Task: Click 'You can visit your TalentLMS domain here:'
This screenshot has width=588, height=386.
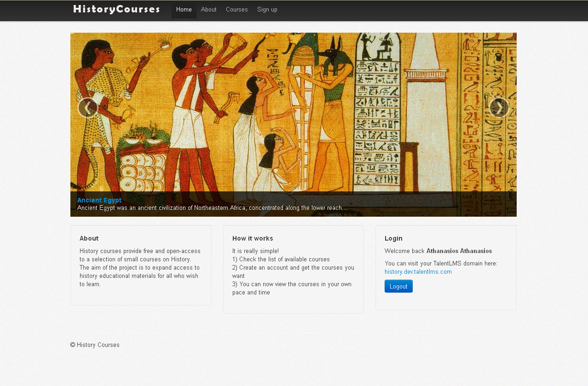Action: [441, 264]
